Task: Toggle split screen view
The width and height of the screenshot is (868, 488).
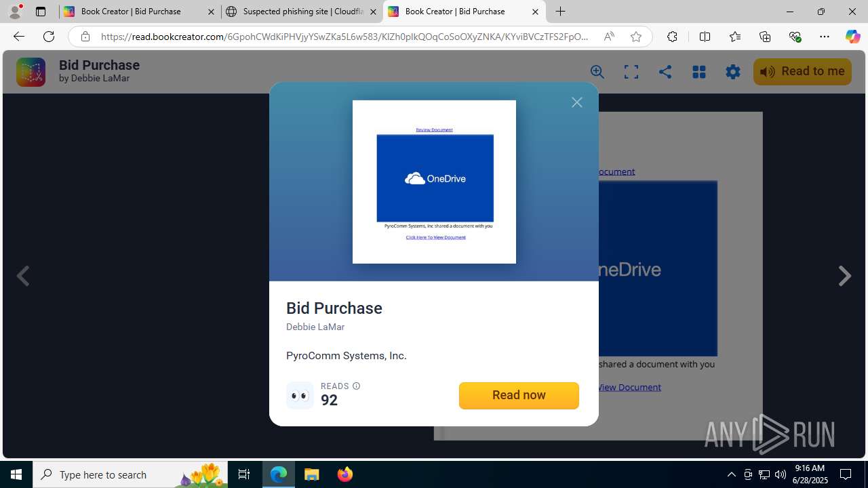Action: [x=705, y=37]
